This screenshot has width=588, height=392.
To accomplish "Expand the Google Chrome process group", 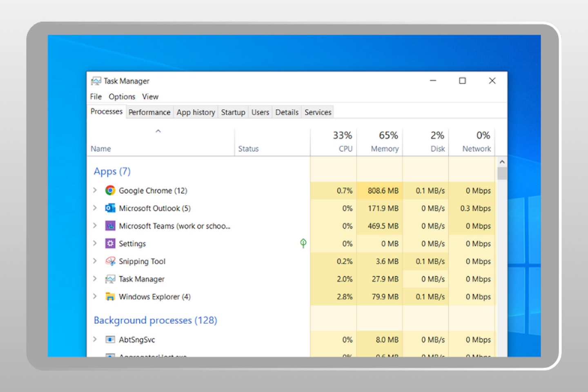I will (x=95, y=190).
